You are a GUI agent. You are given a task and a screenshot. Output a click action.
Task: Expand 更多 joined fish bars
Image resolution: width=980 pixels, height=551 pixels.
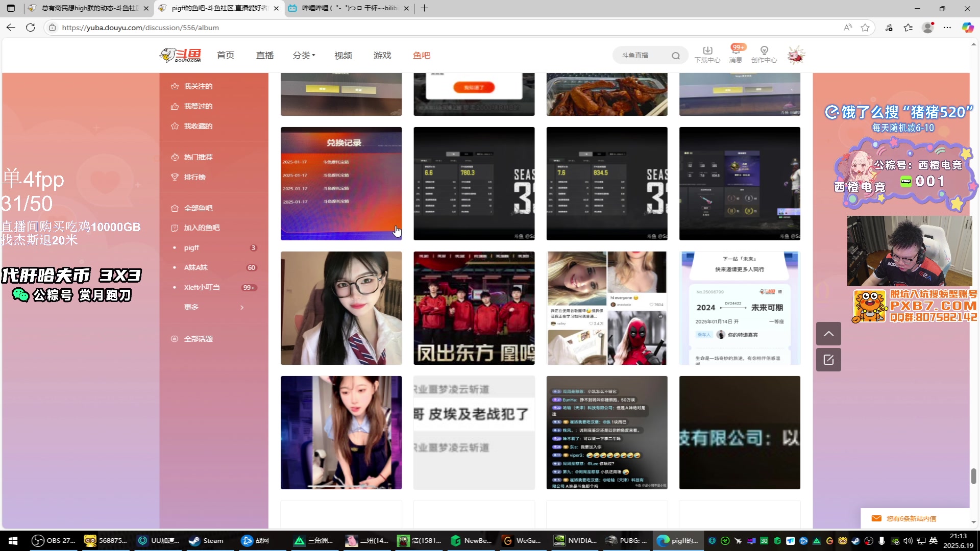tap(214, 307)
